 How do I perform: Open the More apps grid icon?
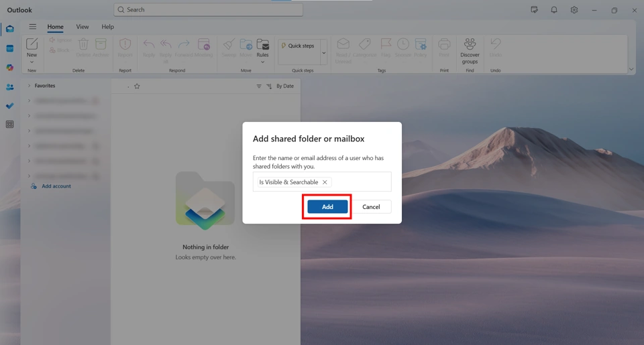click(10, 125)
